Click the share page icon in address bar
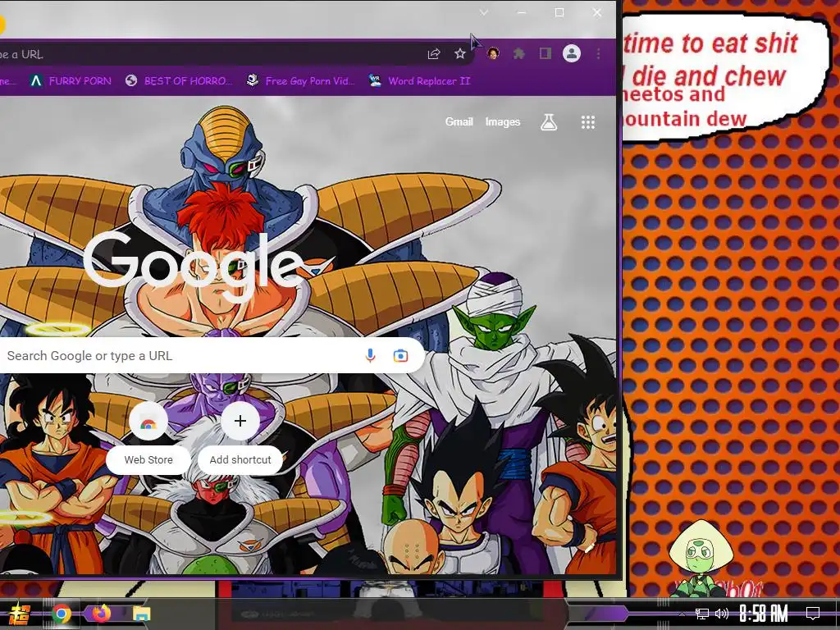Viewport: 840px width, 630px height. [433, 53]
